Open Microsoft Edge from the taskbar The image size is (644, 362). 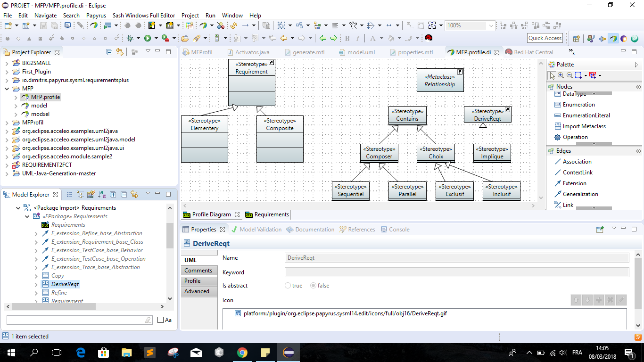click(x=80, y=352)
